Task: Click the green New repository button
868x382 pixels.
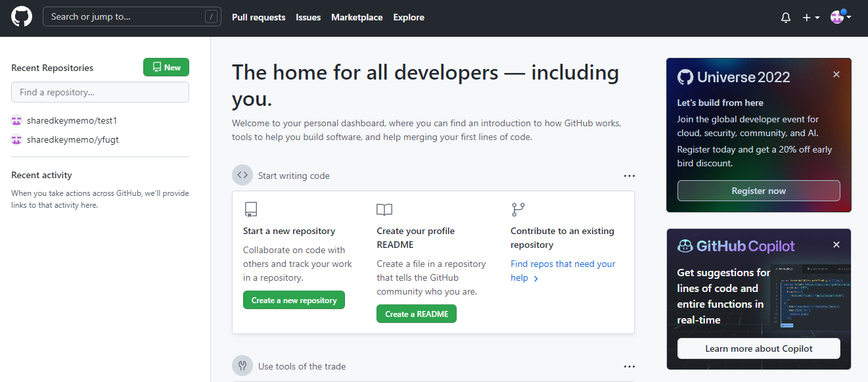Action: coord(166,67)
